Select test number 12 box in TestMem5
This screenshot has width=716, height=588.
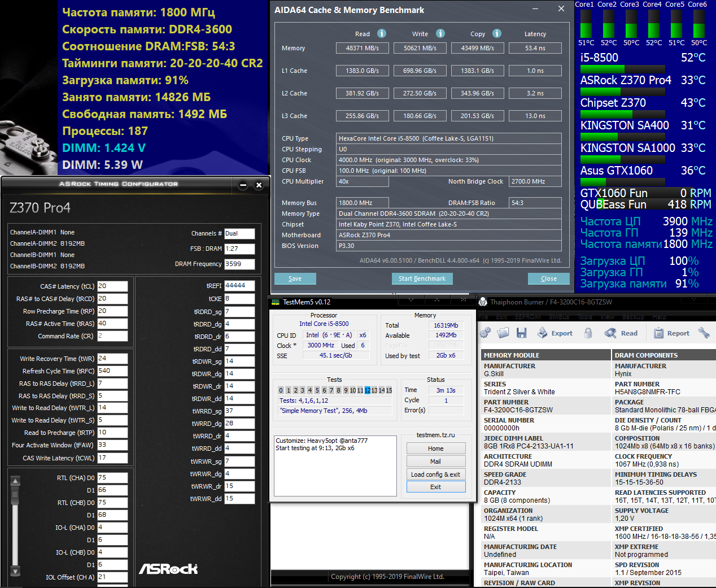click(367, 390)
